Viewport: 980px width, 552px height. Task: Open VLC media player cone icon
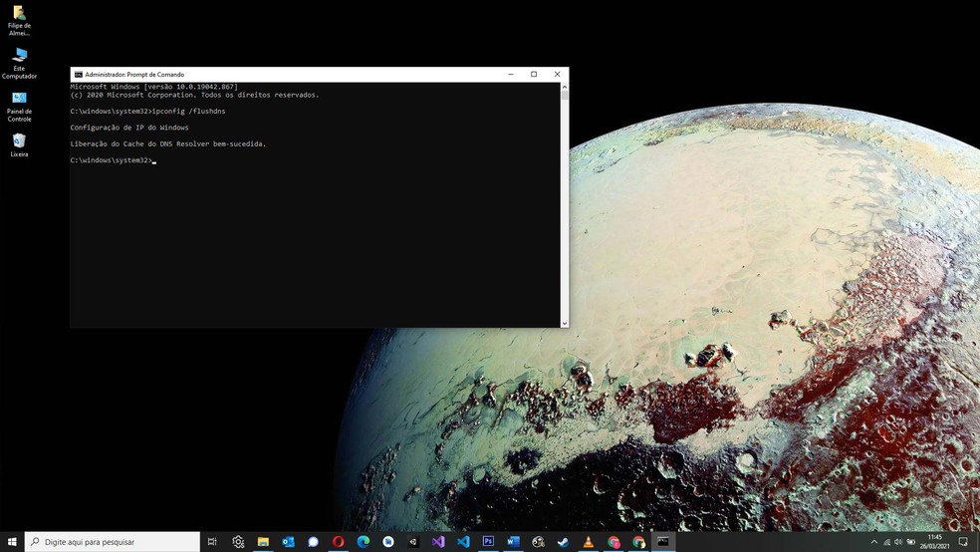click(589, 541)
